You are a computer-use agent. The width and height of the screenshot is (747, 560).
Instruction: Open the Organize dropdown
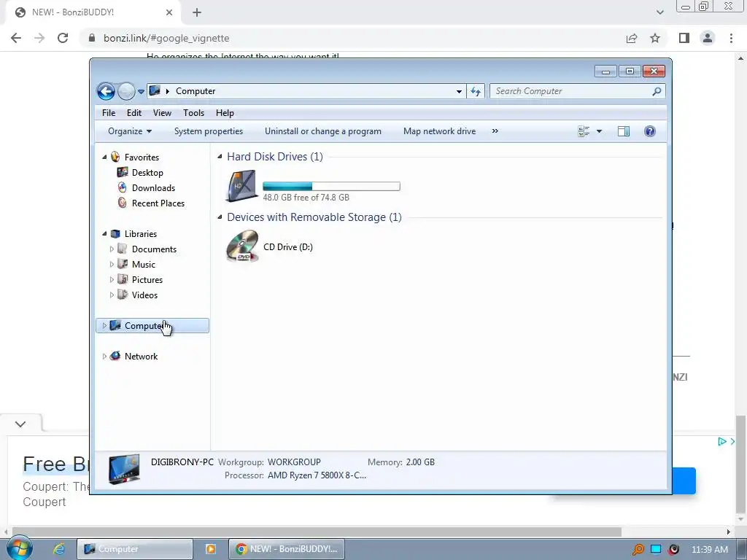tap(130, 131)
